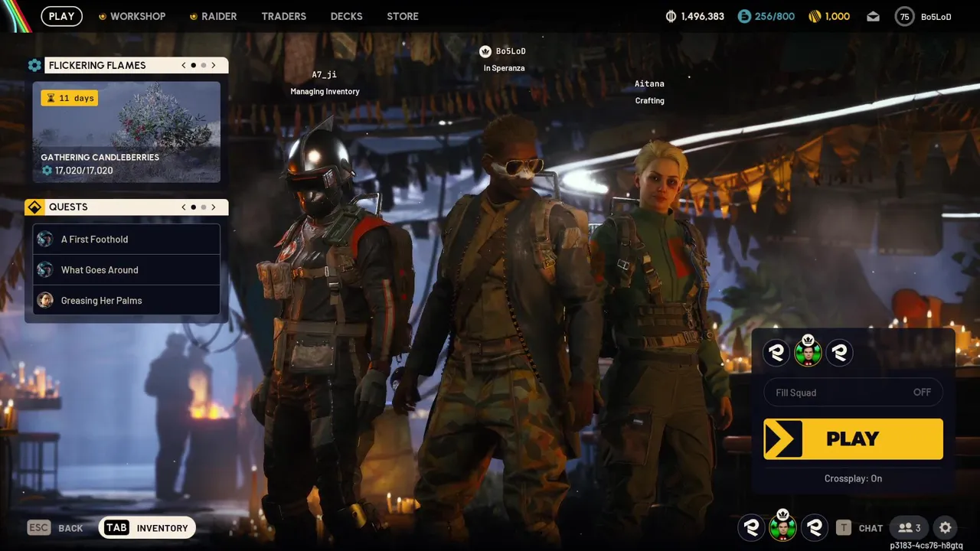Screen dimensions: 980x551
Task: Open the What Goes Around quest
Action: tap(126, 269)
